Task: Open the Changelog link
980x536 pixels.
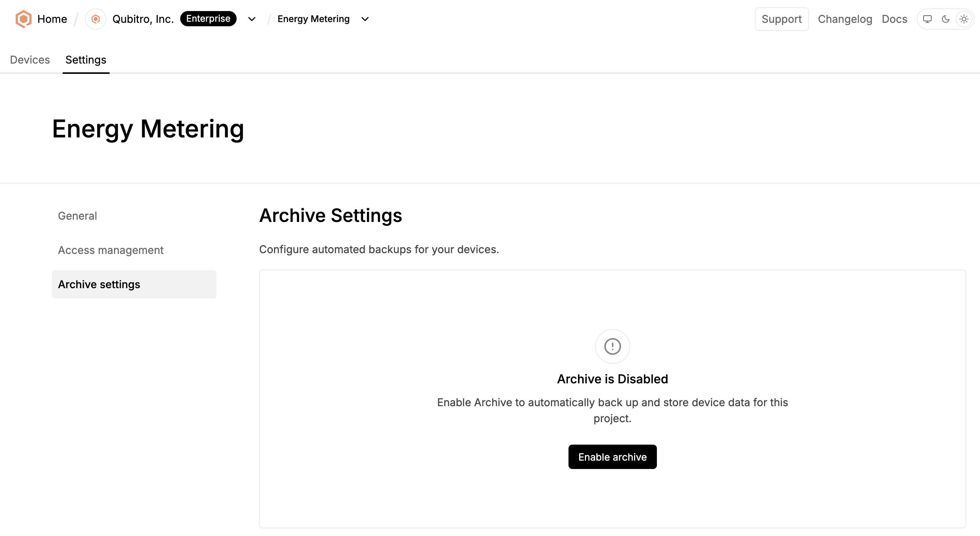Action: pyautogui.click(x=845, y=19)
